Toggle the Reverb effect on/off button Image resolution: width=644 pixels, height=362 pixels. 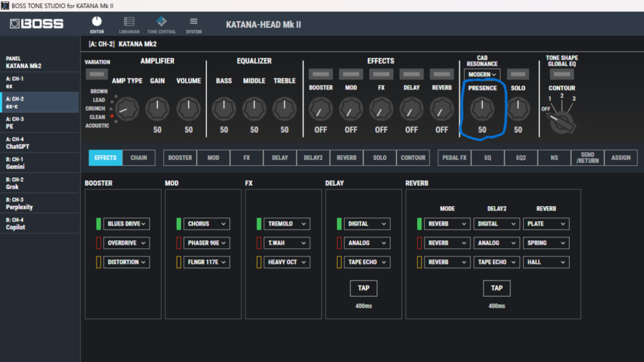coord(441,74)
